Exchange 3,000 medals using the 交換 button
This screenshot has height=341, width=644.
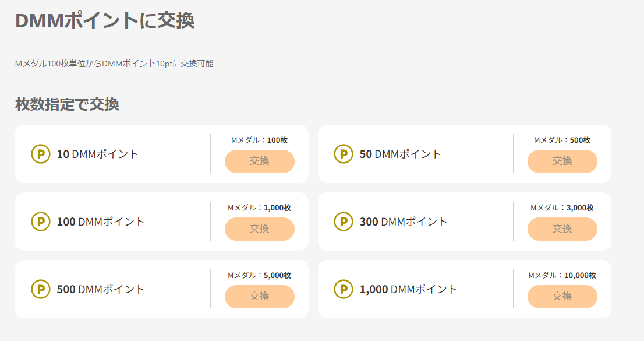pyautogui.click(x=562, y=228)
